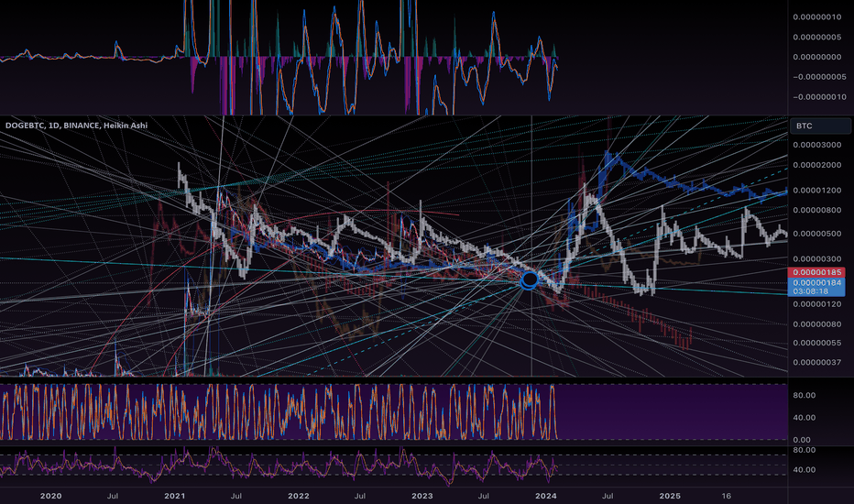Click the 0.00000000 zero level on top indicator
Viewport: 854px width, 504px height.
pyautogui.click(x=817, y=57)
